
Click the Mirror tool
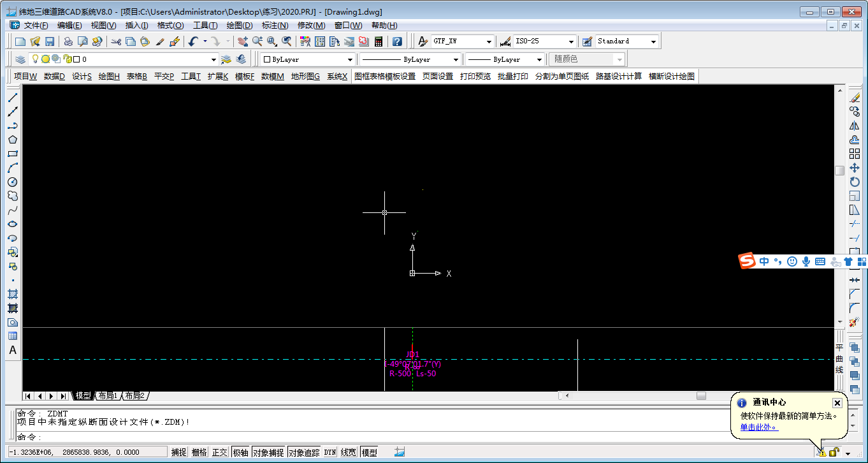855,126
